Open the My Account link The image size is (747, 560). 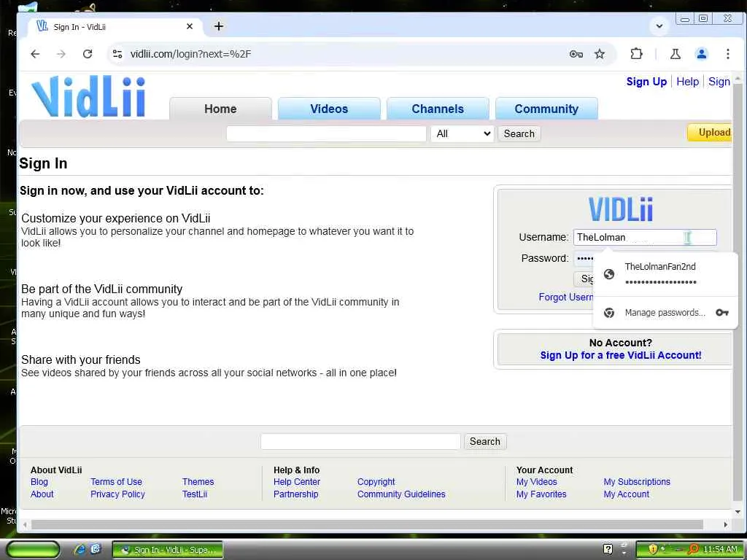pyautogui.click(x=627, y=494)
